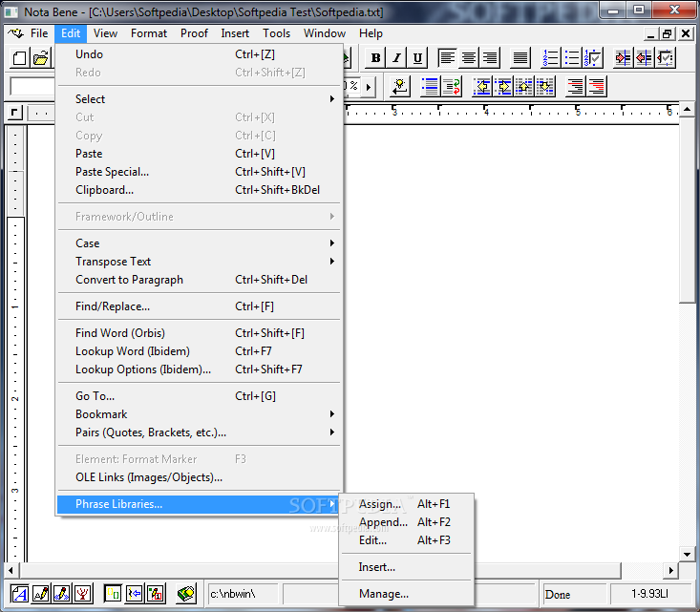
Task: Click the 1-9.93LI position indicator
Action: 652,594
